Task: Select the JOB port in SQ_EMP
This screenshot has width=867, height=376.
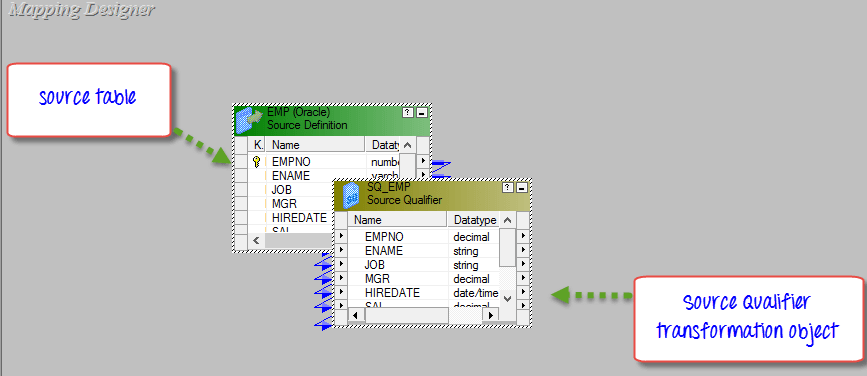Action: [x=424, y=265]
